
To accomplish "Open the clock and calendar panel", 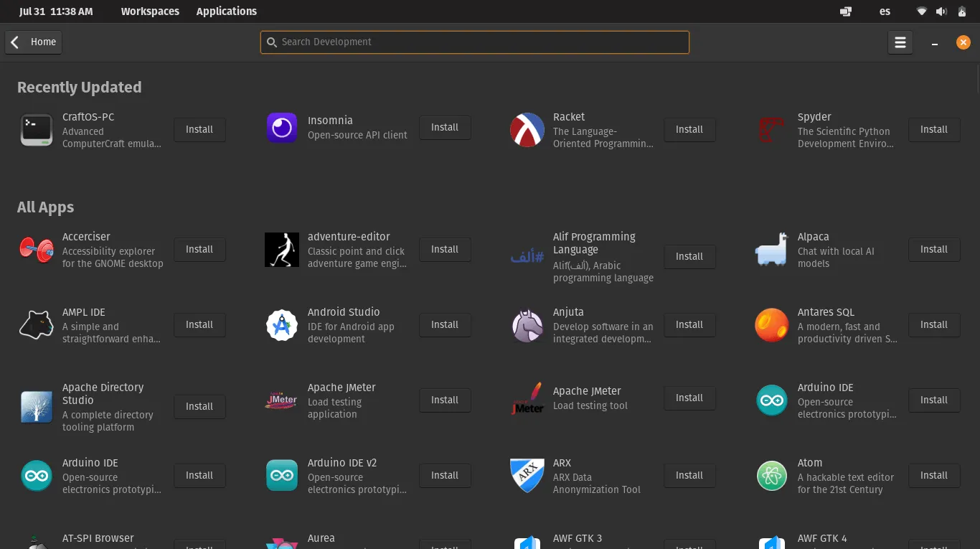I will click(x=56, y=11).
